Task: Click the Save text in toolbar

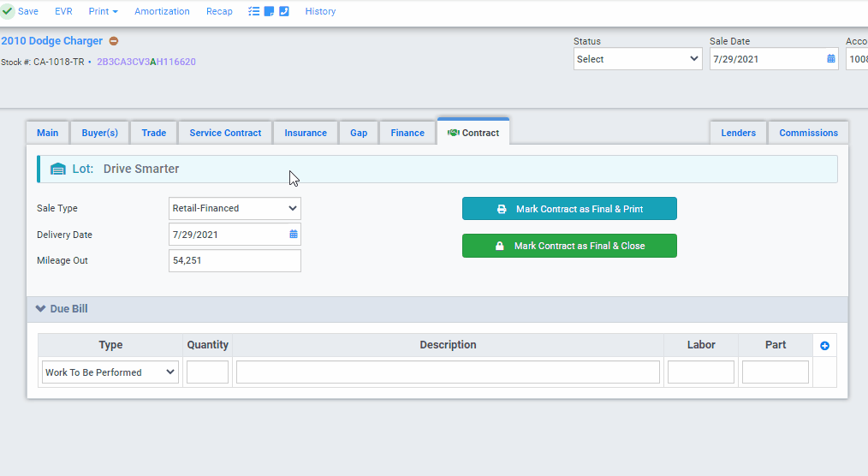Action: [x=28, y=11]
